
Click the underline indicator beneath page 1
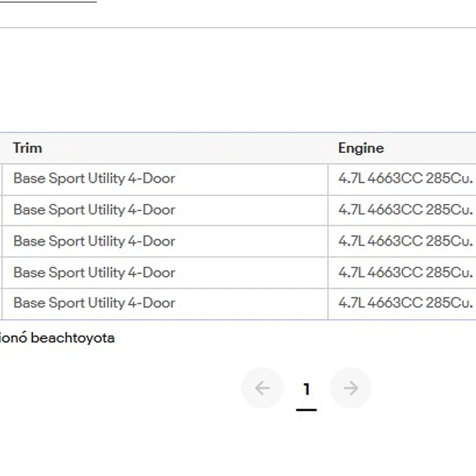[x=307, y=410]
